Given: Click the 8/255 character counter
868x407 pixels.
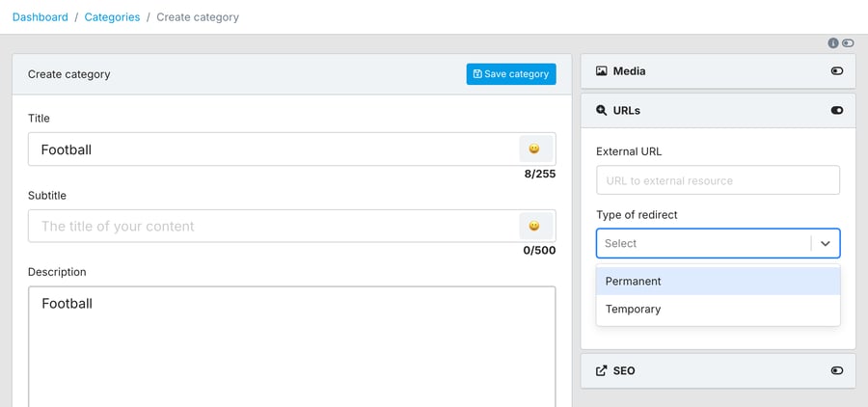Looking at the screenshot, I should [540, 174].
